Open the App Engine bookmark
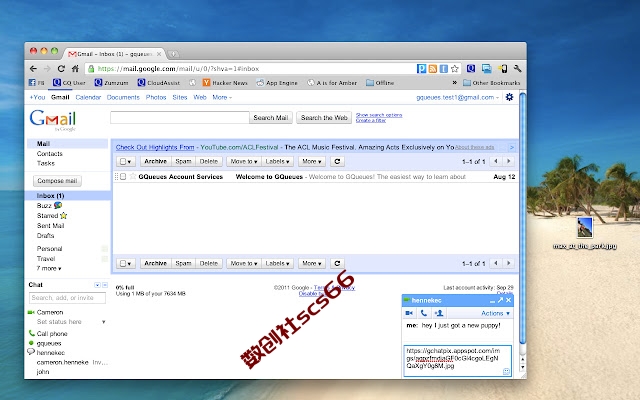 point(277,83)
